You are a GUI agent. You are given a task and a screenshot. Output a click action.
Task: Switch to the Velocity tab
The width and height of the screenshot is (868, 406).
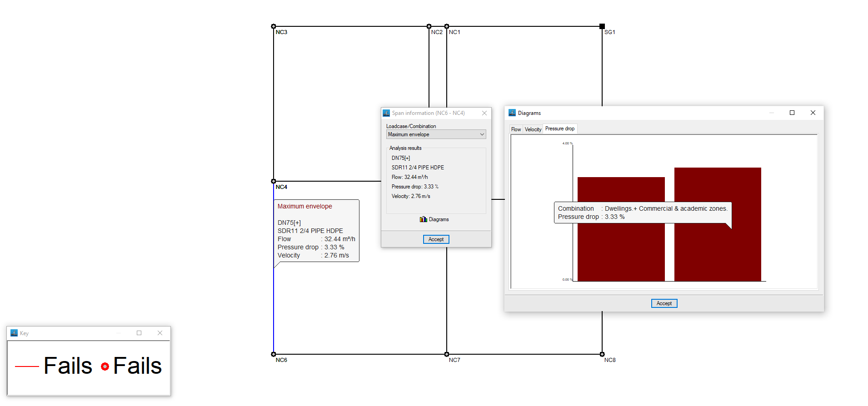coord(533,129)
